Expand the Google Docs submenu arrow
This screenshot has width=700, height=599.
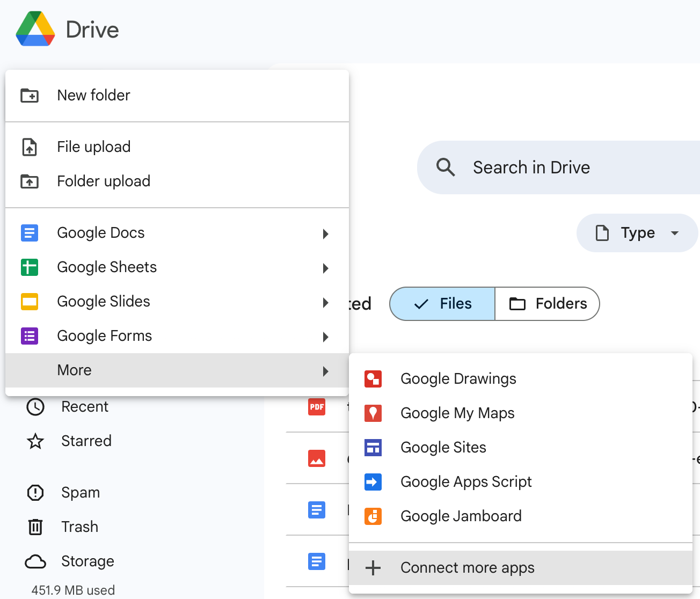click(325, 233)
